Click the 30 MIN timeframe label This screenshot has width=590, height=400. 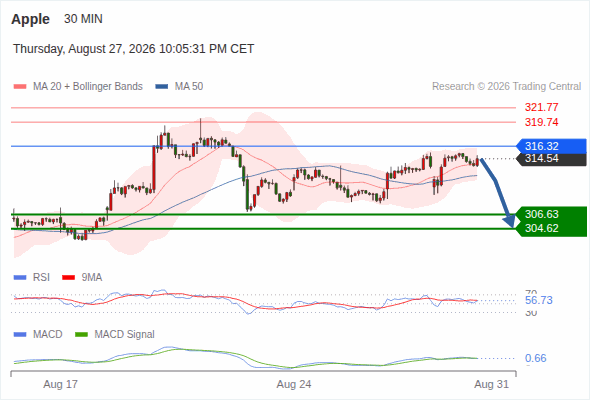[83, 19]
